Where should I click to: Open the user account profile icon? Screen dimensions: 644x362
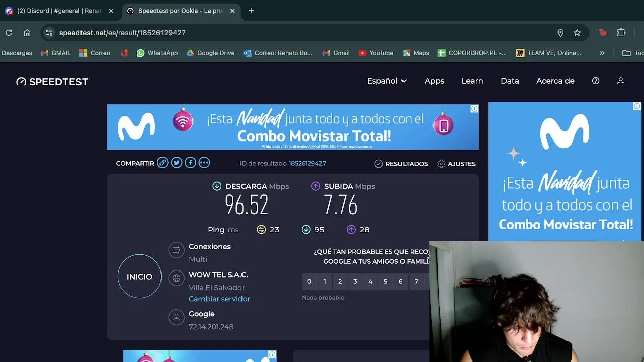click(621, 81)
